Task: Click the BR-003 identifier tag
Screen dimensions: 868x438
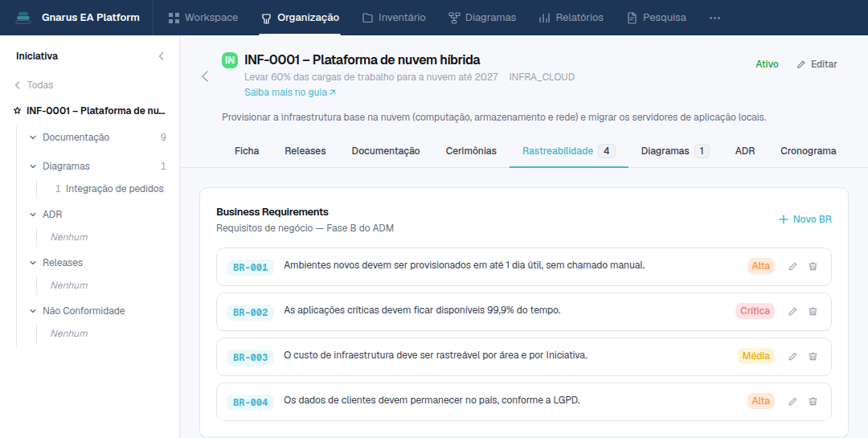Action: coord(250,358)
